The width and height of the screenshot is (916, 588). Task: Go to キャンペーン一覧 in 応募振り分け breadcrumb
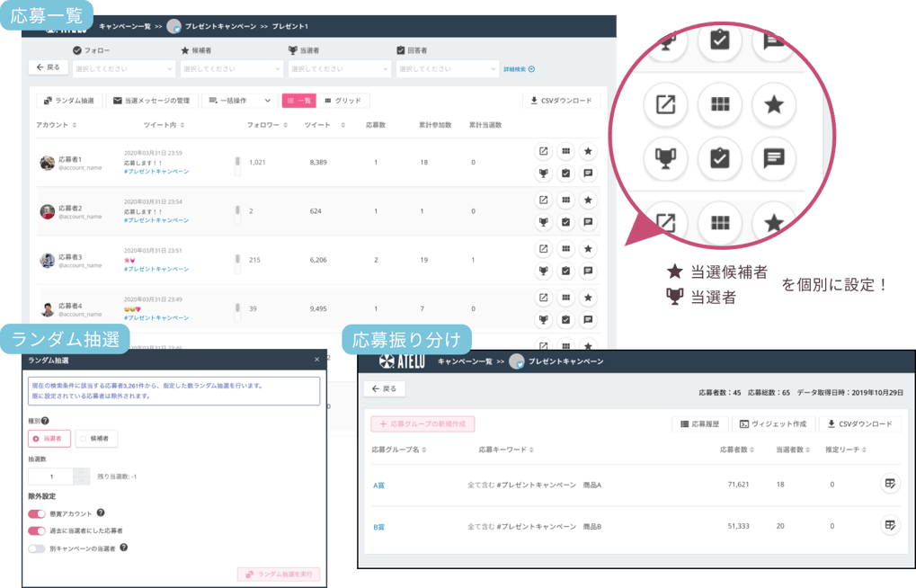(x=465, y=361)
